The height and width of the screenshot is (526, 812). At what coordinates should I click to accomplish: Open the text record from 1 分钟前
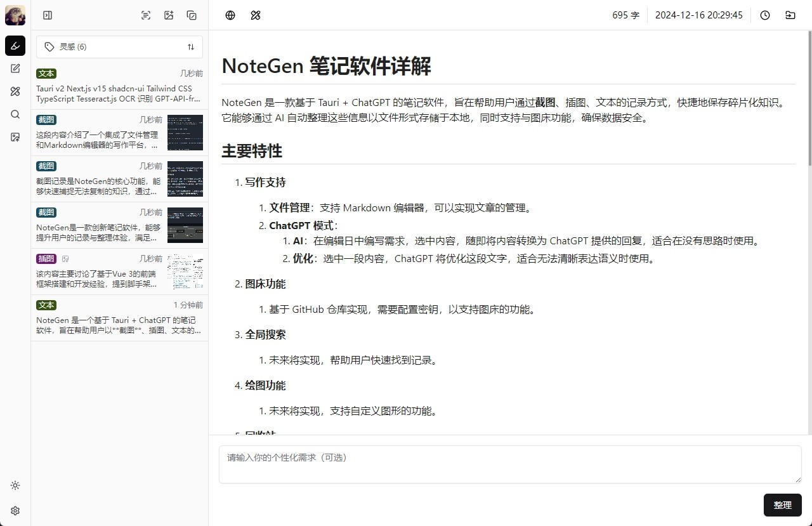coord(119,318)
